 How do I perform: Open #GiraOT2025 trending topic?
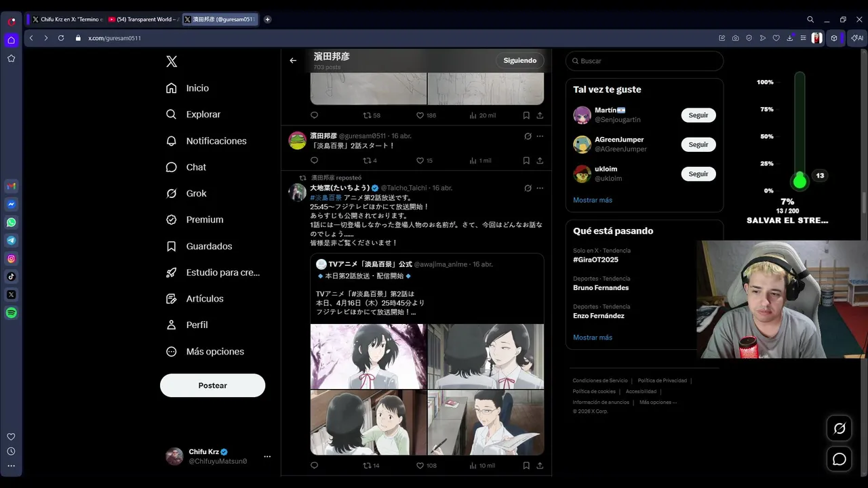point(595,260)
